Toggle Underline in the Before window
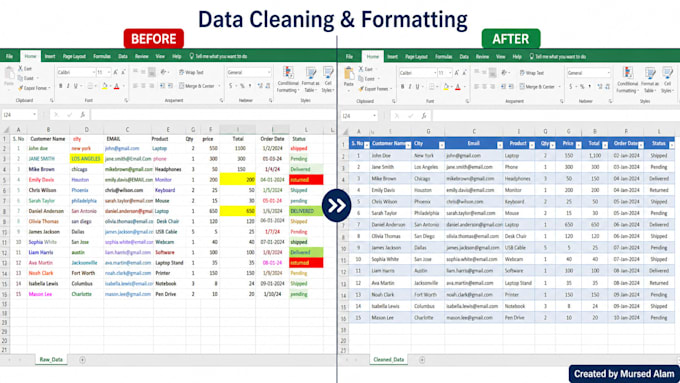The height and width of the screenshot is (383, 680). pos(75,86)
